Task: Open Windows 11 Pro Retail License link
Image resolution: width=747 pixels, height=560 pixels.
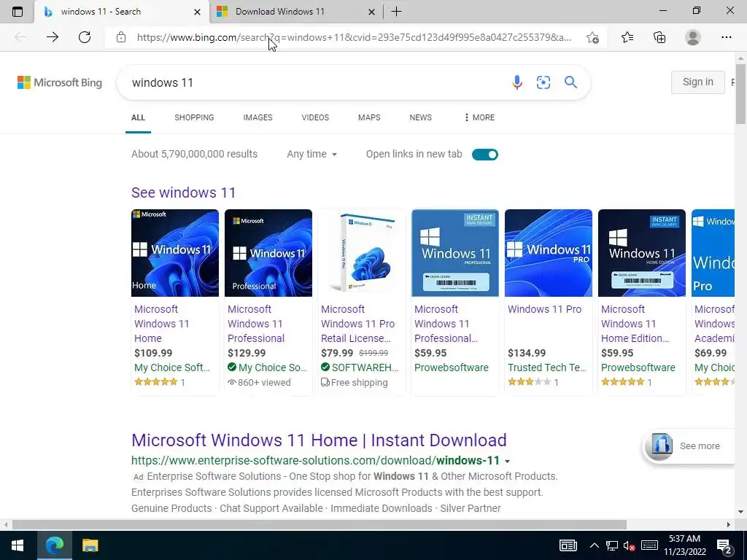Action: 357,324
